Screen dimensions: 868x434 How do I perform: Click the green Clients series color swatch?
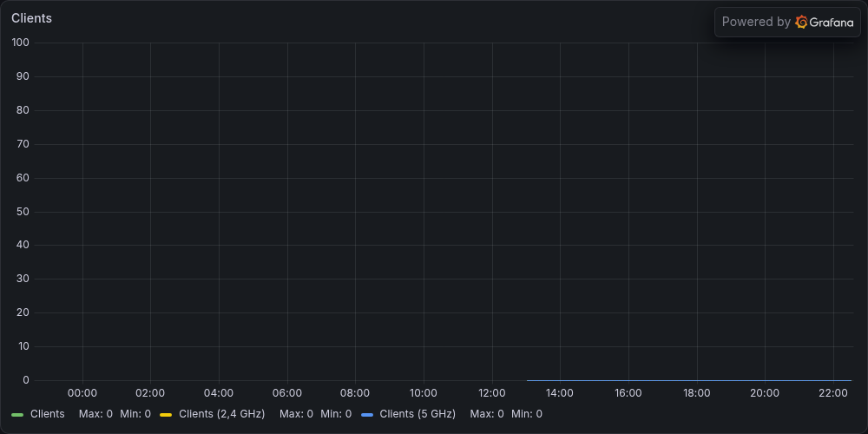tap(17, 415)
